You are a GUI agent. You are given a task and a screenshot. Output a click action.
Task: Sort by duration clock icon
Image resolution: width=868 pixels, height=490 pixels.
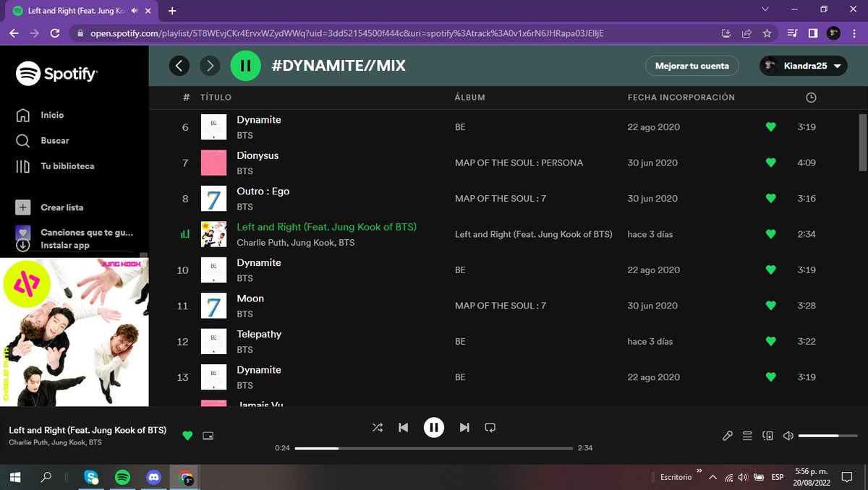(x=811, y=98)
